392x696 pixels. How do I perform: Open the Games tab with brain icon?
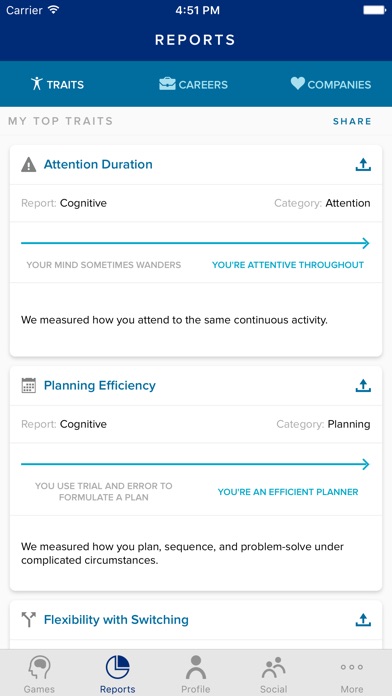coord(39,675)
